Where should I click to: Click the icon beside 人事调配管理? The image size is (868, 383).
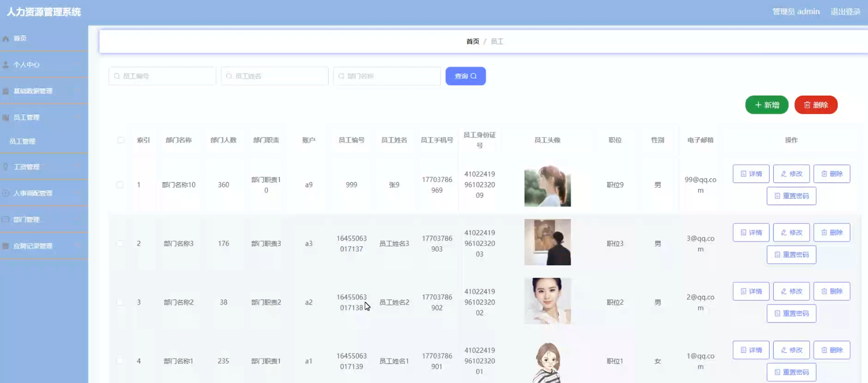[x=6, y=193]
